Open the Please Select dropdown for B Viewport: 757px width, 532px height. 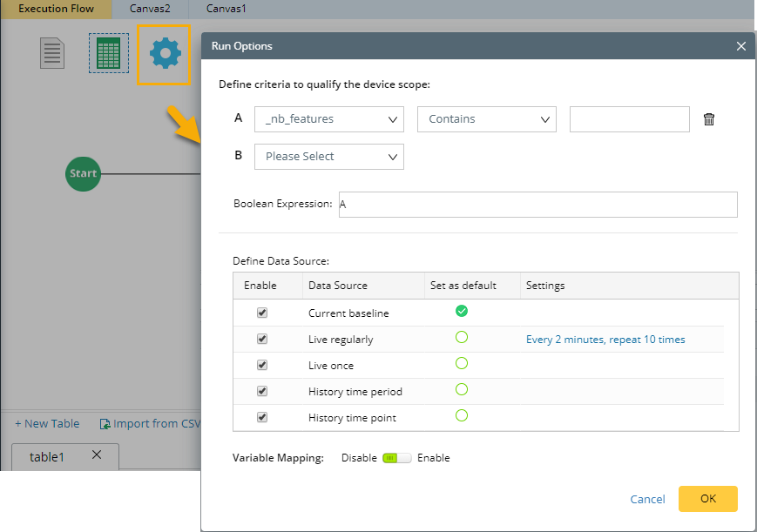click(329, 157)
